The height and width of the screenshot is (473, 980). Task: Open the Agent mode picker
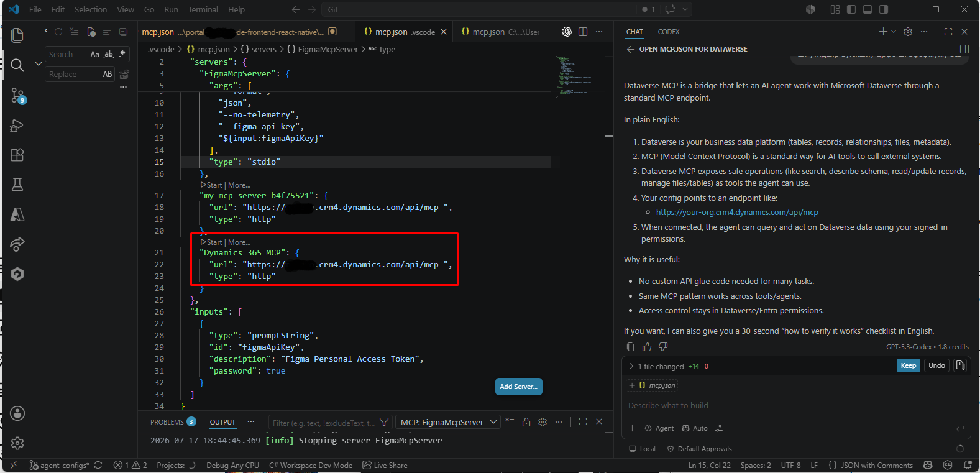tap(659, 428)
